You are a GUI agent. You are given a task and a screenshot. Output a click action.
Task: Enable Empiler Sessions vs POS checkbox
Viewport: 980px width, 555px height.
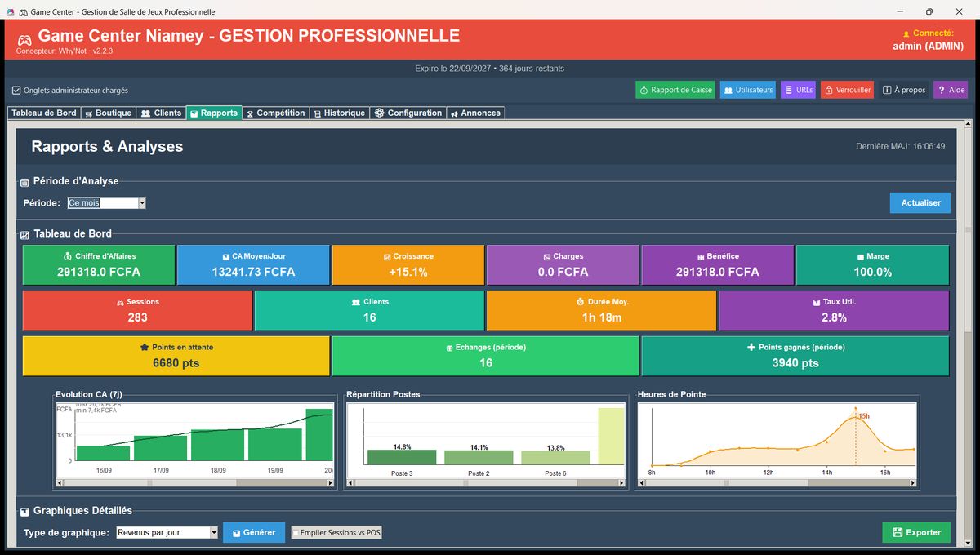[x=296, y=533]
